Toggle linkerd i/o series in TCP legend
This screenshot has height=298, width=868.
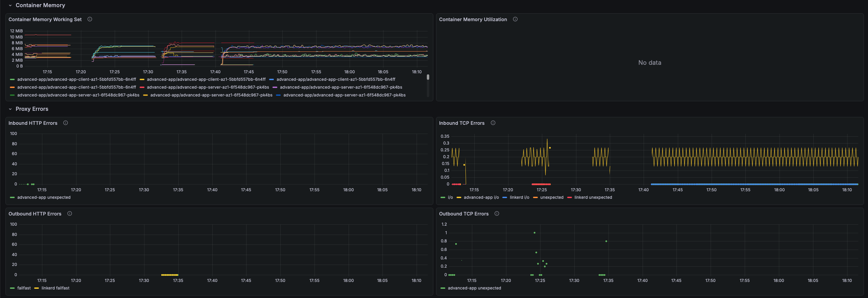click(x=519, y=197)
